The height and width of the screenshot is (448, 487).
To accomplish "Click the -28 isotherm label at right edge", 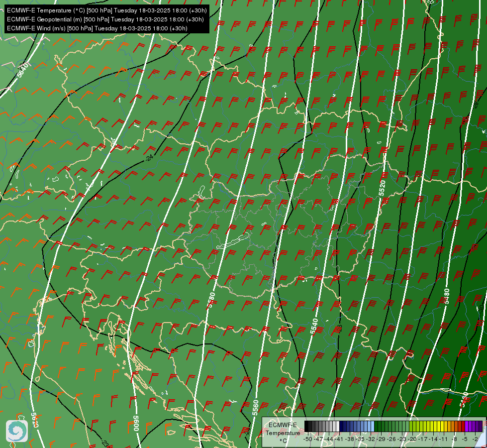I will point(476,105).
